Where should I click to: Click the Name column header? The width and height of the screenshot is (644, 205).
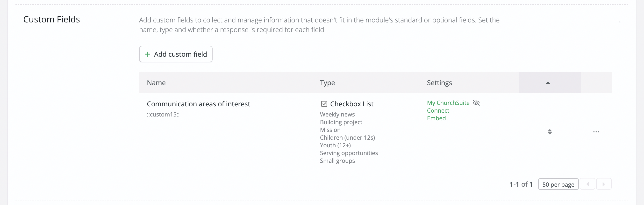pos(156,83)
